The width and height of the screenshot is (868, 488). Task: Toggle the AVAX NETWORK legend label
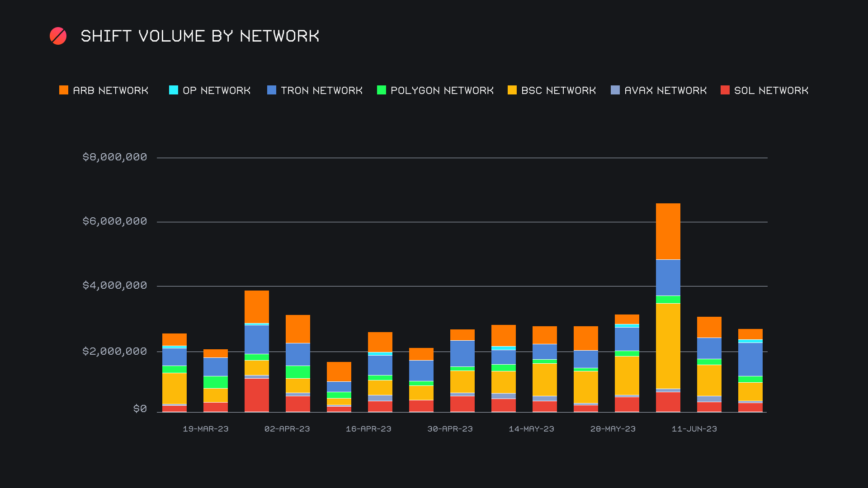tap(665, 90)
